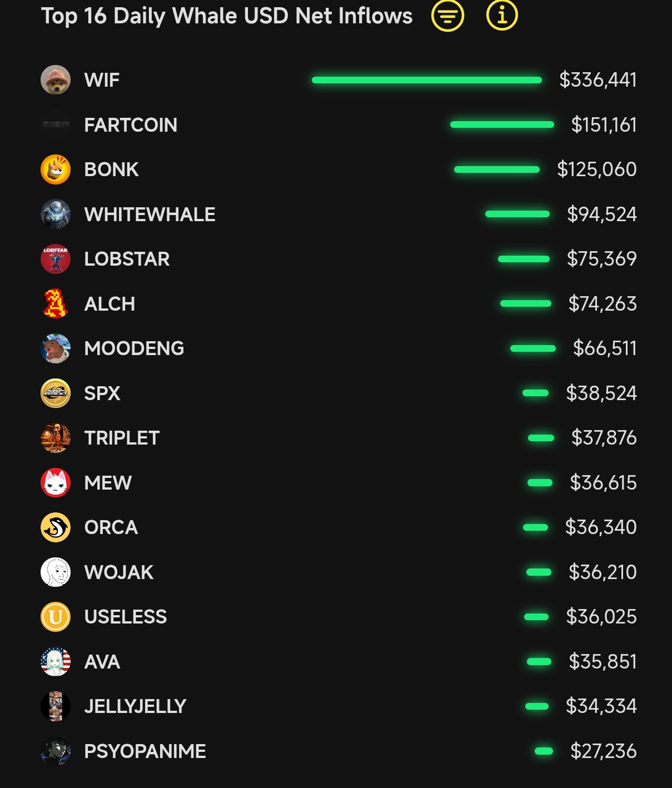Click the WOJAK face icon
This screenshot has width=672, height=788.
[x=56, y=572]
